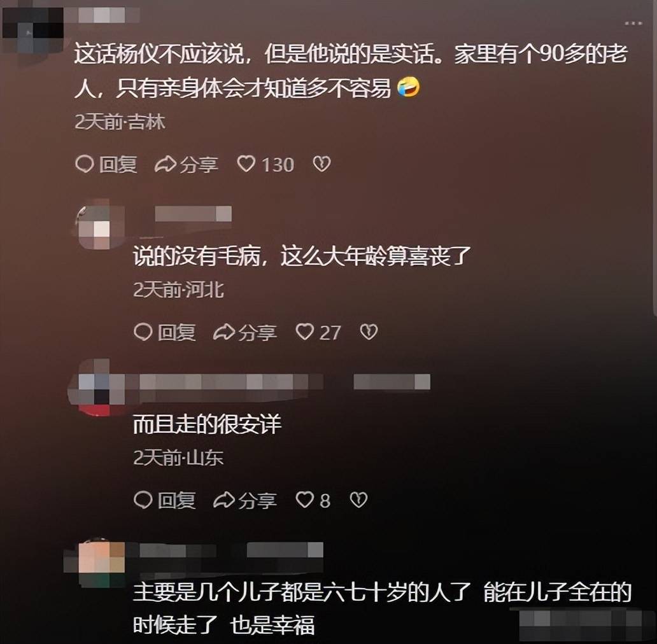This screenshot has height=644, width=657.
Task: Dislike the Hebei comment with broken heart
Action: pos(369,332)
